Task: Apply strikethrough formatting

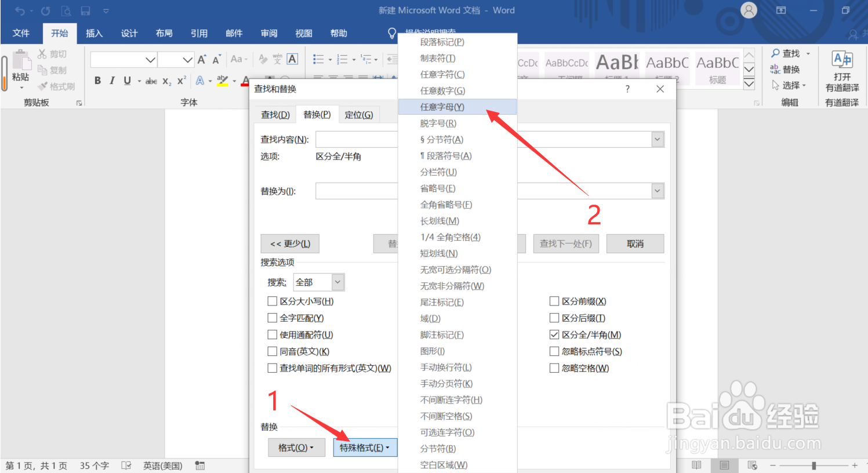Action: [150, 81]
